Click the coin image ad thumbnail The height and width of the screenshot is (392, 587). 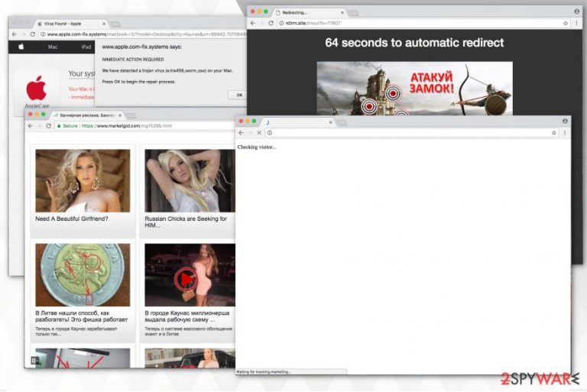(x=83, y=275)
